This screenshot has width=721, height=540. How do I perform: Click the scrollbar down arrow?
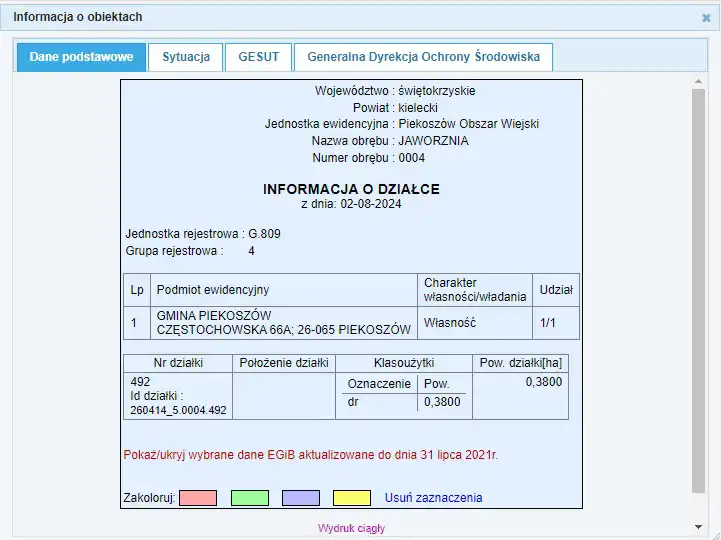click(698, 526)
